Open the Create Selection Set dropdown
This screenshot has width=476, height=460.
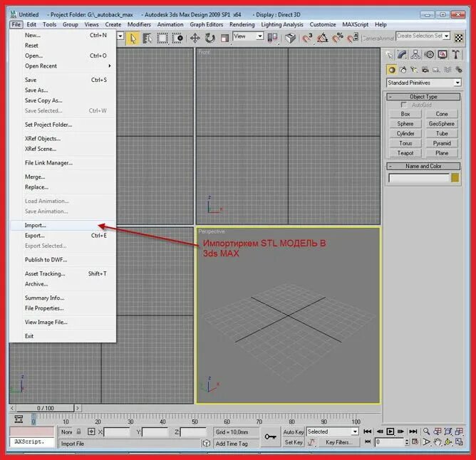pos(423,36)
